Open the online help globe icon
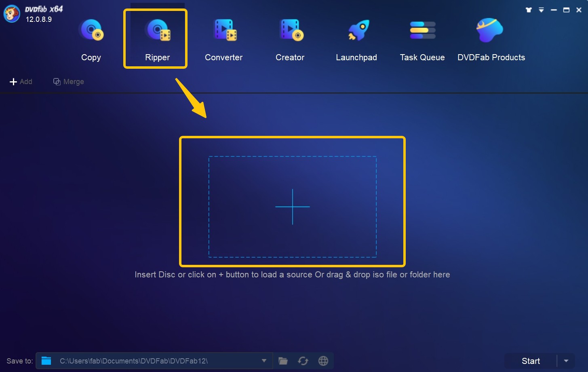This screenshot has width=588, height=372. click(x=323, y=361)
